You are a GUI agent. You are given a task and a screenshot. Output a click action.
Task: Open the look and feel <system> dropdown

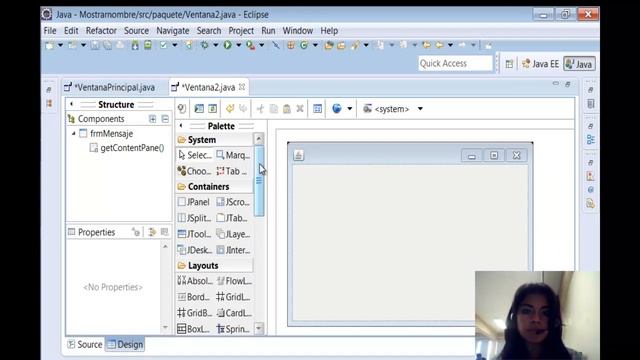pos(420,109)
